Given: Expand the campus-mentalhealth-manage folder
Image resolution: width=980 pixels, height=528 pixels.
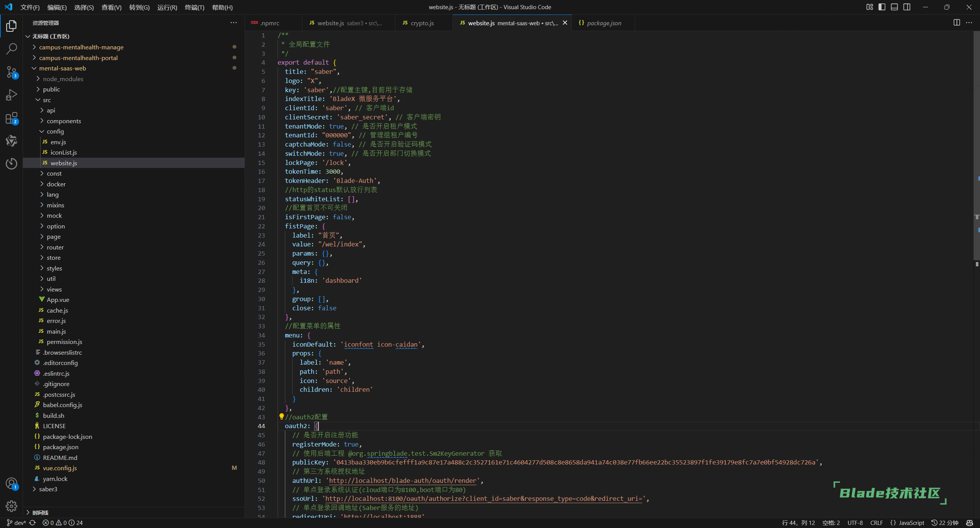Looking at the screenshot, I should pyautogui.click(x=134, y=47).
